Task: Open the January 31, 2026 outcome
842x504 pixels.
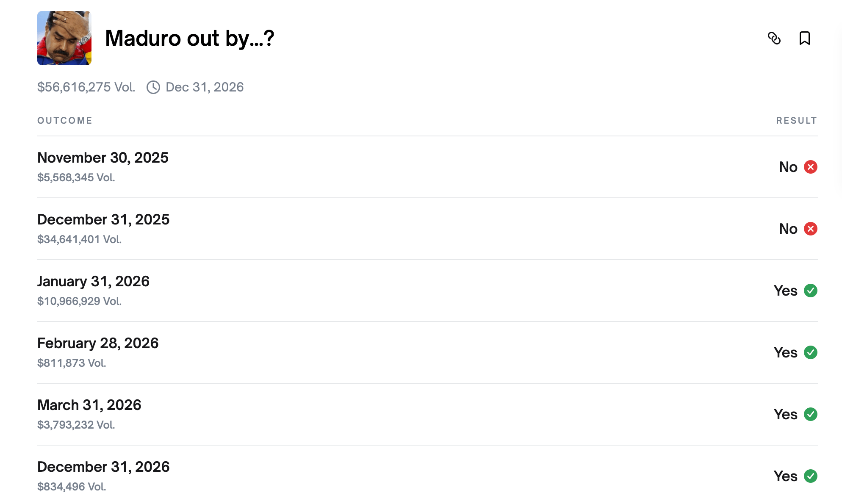Action: (x=94, y=281)
